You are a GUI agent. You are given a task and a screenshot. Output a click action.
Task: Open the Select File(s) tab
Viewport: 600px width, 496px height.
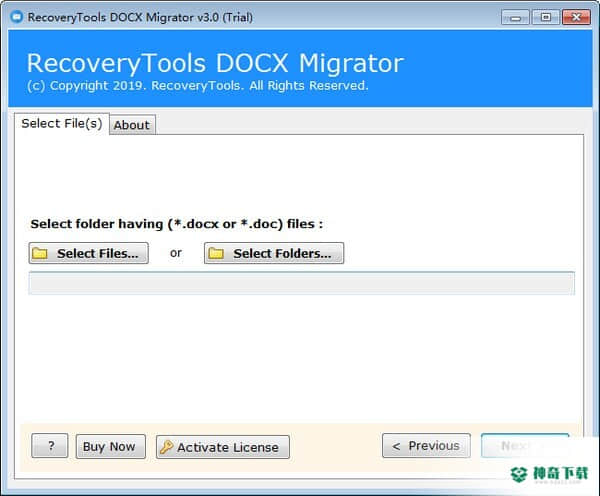point(62,124)
